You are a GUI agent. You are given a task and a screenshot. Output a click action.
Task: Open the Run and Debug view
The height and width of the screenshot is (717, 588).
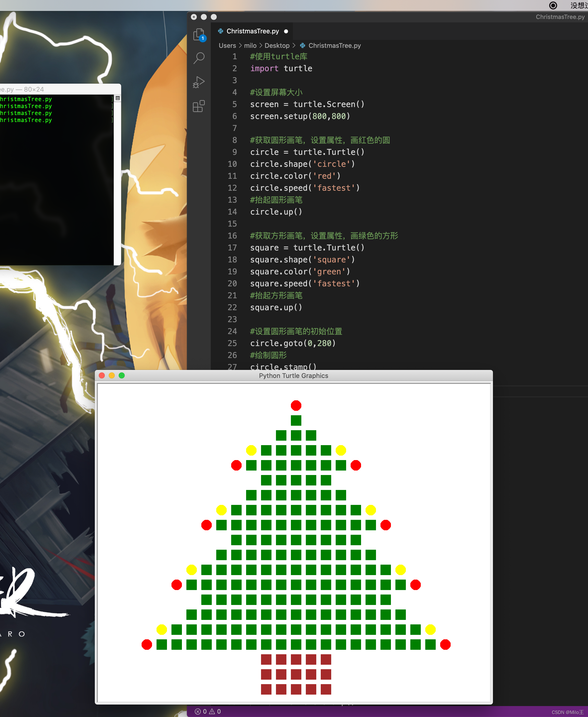click(199, 82)
